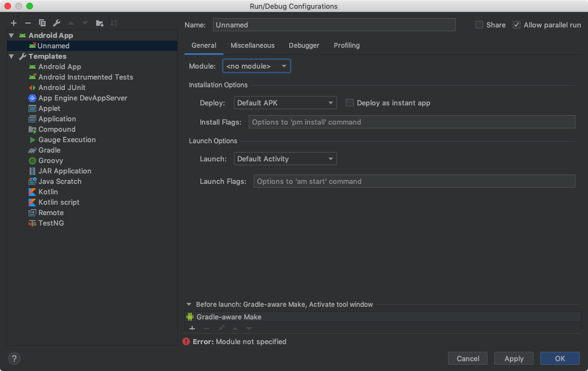Enable Deploy as instant app
Image resolution: width=588 pixels, height=371 pixels.
click(350, 103)
